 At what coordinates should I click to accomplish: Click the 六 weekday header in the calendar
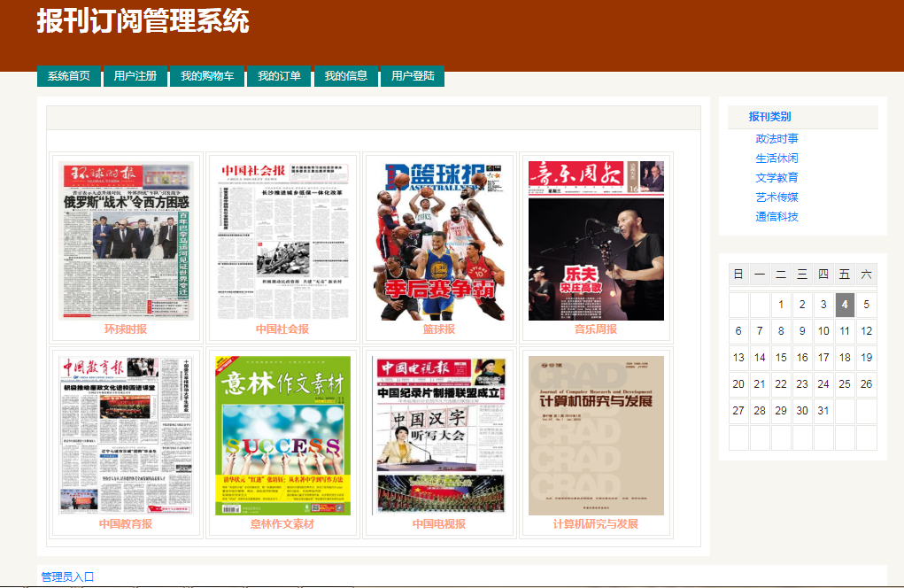click(x=866, y=275)
